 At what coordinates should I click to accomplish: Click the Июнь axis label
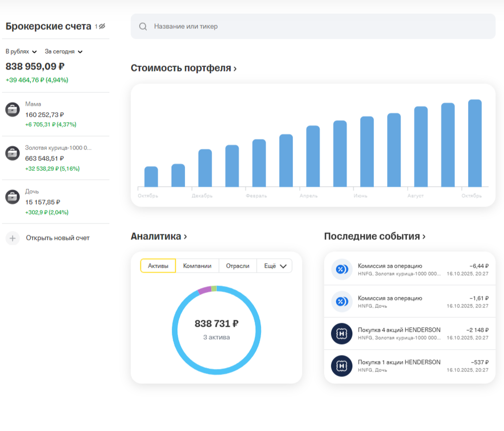click(360, 196)
